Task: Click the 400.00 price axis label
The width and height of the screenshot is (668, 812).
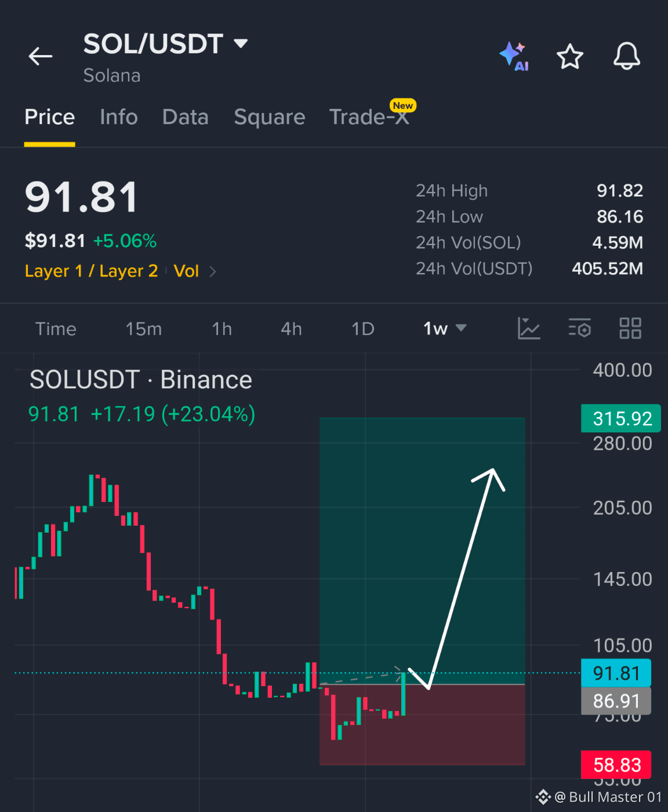Action: click(622, 370)
